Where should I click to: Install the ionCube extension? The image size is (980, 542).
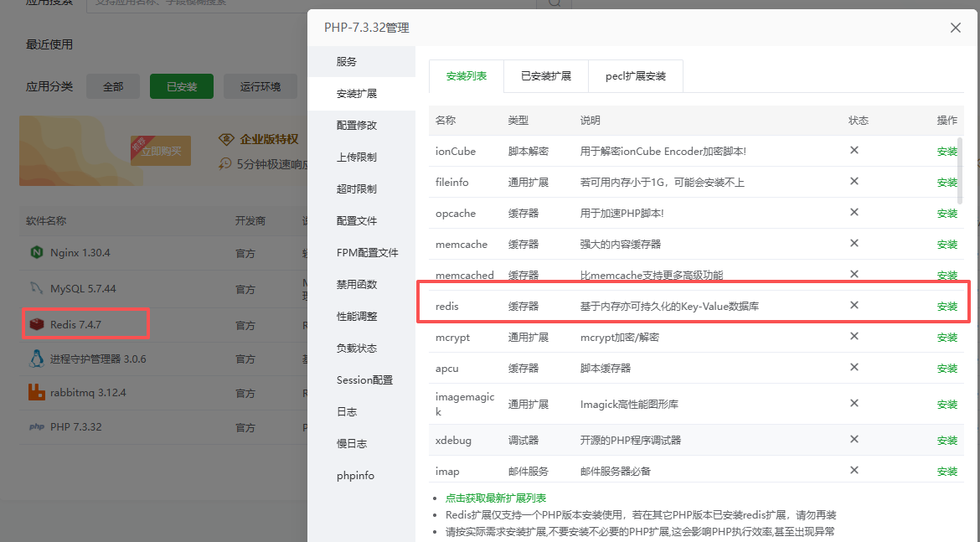[946, 152]
